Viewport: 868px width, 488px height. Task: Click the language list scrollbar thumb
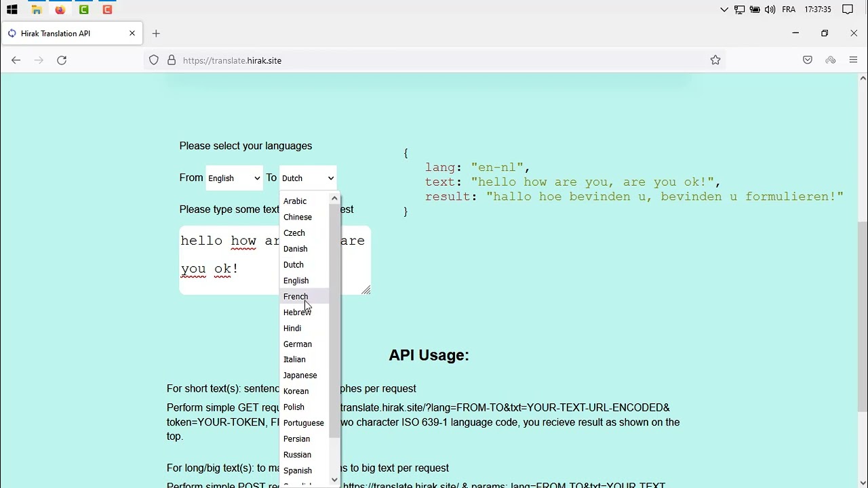click(x=334, y=320)
